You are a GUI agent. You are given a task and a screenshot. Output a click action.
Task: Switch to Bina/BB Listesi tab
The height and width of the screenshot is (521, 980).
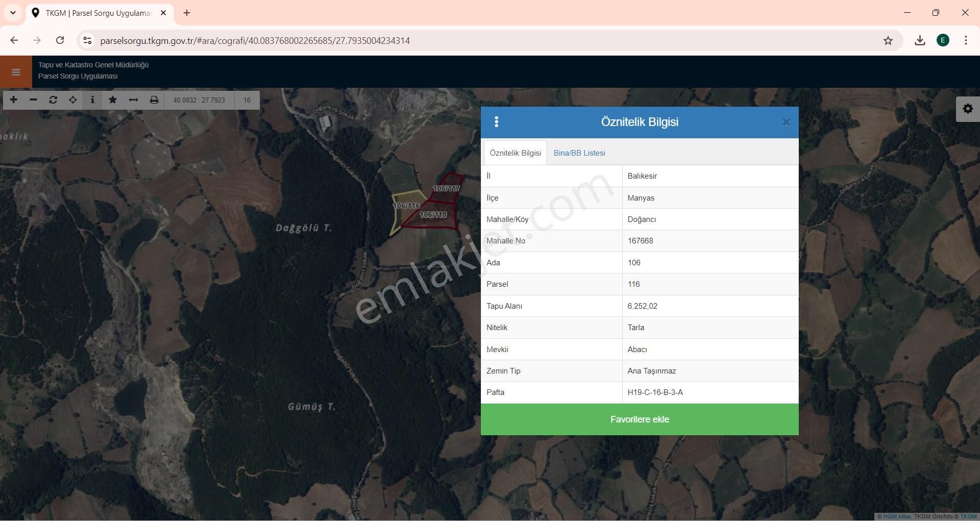(579, 153)
